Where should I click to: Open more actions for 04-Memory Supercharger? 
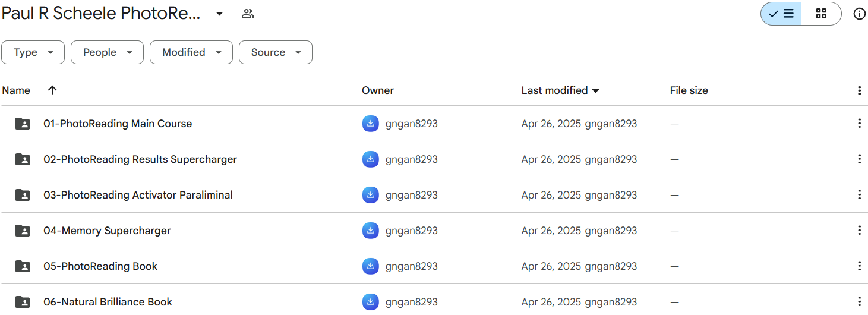pos(859,231)
